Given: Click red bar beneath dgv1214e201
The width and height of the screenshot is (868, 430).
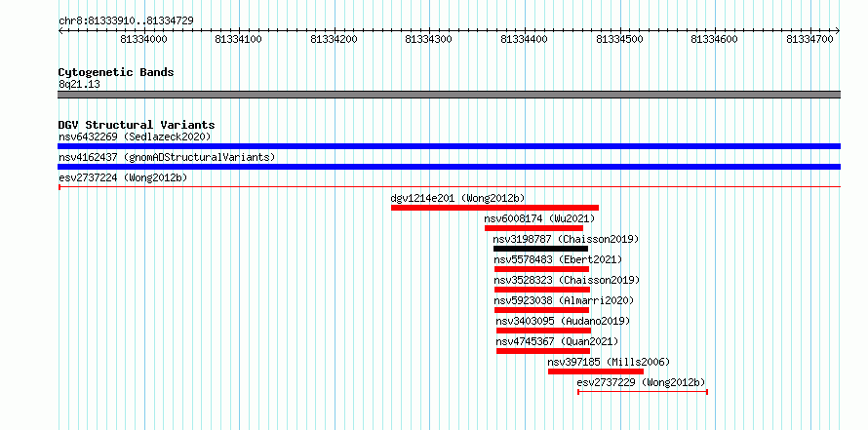Looking at the screenshot, I should tap(494, 208).
